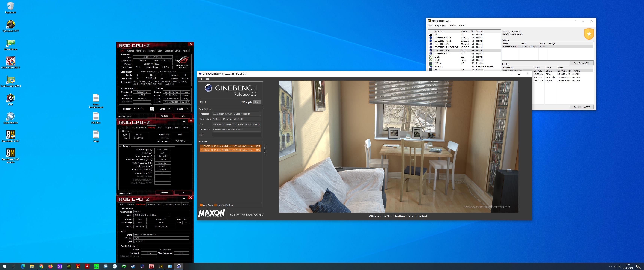
Task: Select the 696.051 s result row
Action: (x=563, y=80)
